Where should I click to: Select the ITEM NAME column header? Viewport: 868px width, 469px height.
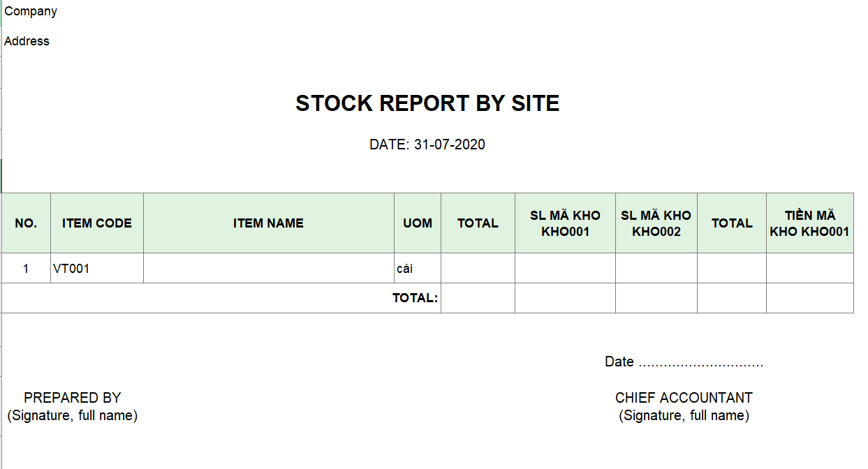[268, 223]
